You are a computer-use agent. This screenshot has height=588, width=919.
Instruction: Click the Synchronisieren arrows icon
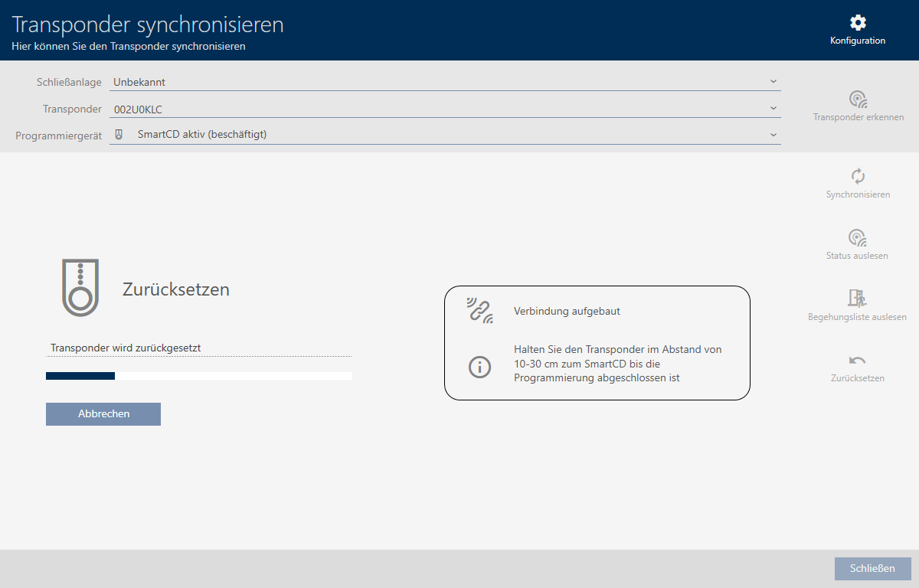pos(858,176)
